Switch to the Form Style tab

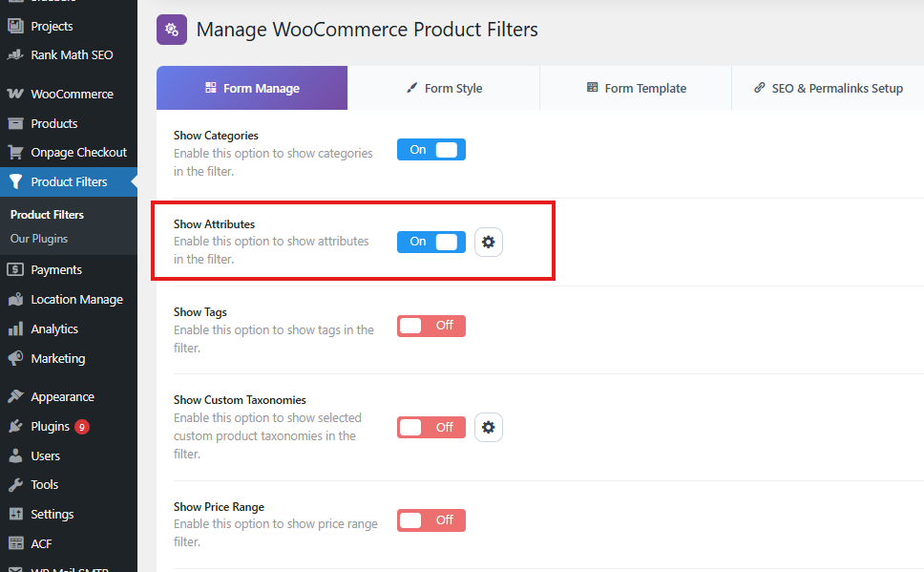pos(444,88)
